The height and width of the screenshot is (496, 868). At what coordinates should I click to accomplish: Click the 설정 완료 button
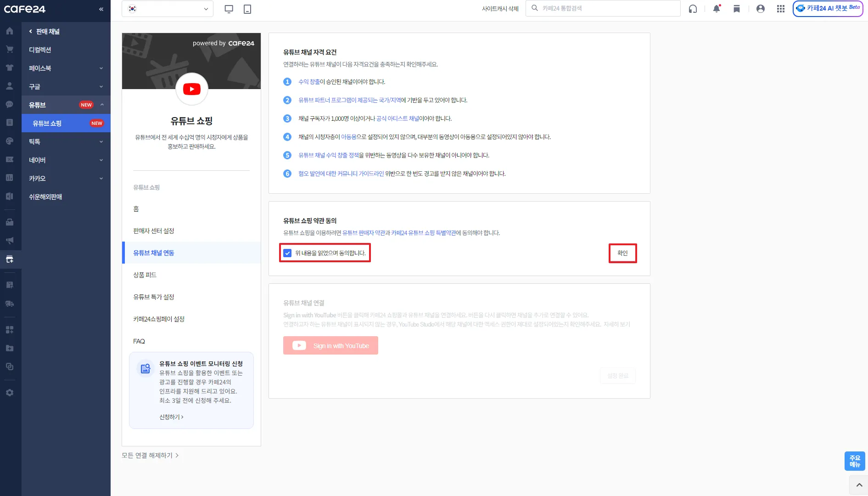pos(618,376)
